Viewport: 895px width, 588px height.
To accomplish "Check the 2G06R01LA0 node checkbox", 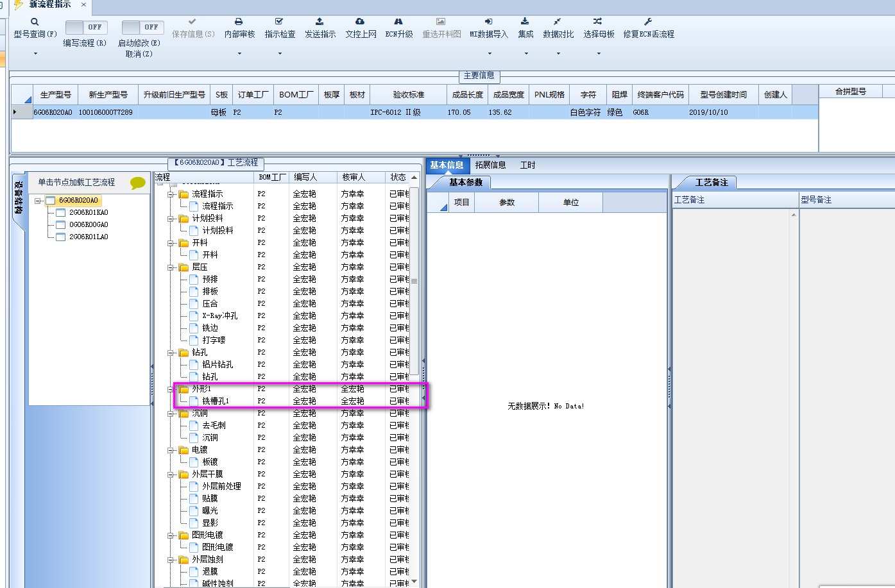I will tap(61, 237).
